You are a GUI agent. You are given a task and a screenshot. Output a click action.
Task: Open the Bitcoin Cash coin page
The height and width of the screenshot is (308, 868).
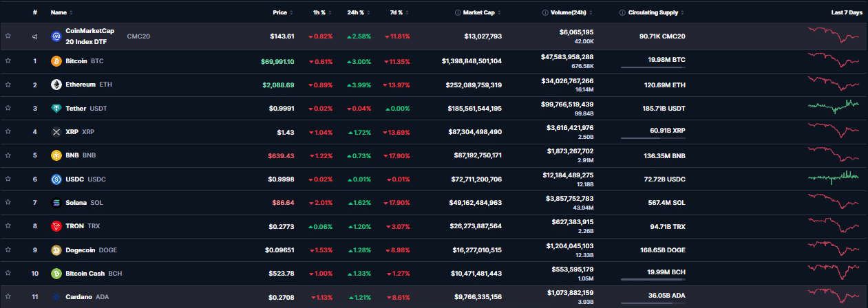point(85,274)
